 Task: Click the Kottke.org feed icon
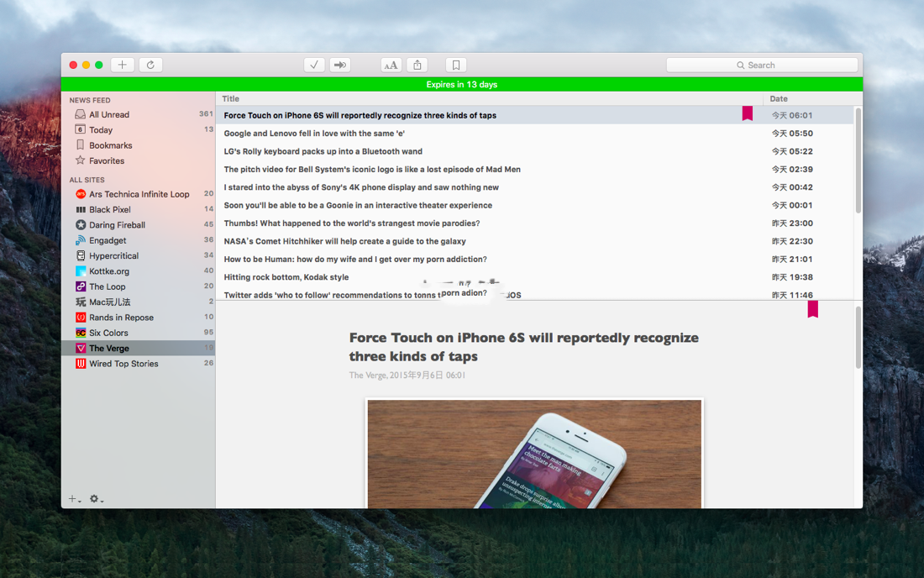(81, 271)
